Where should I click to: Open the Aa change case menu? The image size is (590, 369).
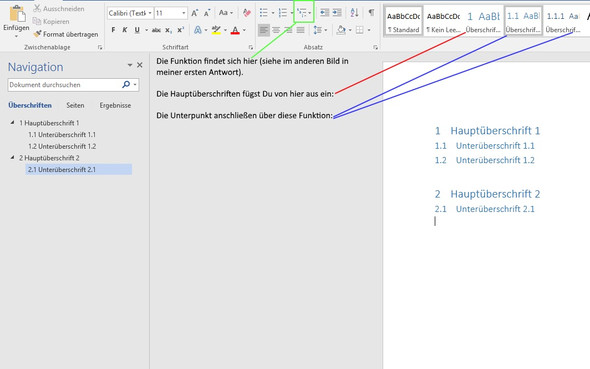click(226, 13)
